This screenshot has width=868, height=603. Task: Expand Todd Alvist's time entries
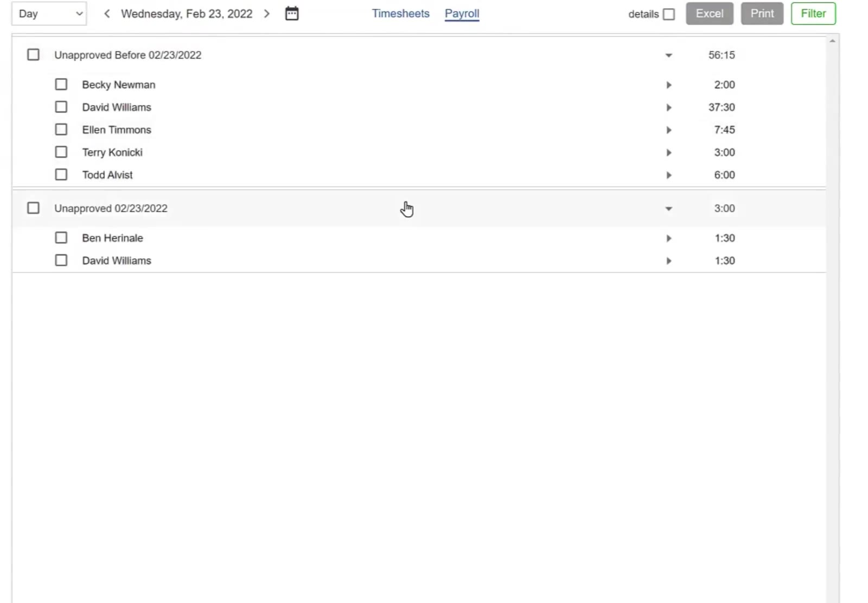click(x=669, y=175)
